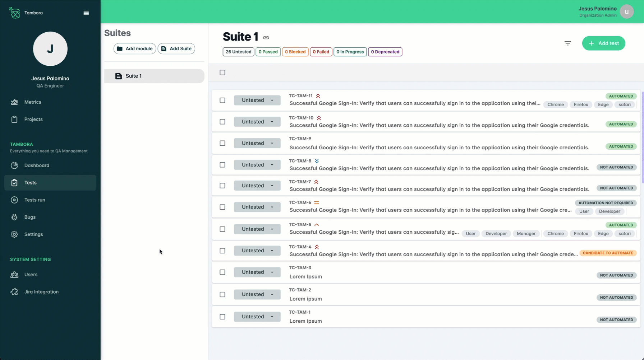The image size is (644, 360).
Task: Open user menu via U avatar
Action: pyautogui.click(x=627, y=11)
